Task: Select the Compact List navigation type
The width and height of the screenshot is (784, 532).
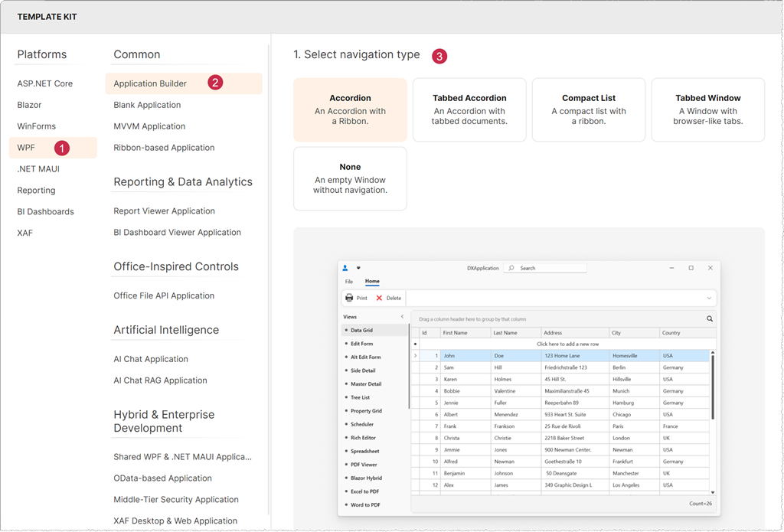Action: [588, 109]
